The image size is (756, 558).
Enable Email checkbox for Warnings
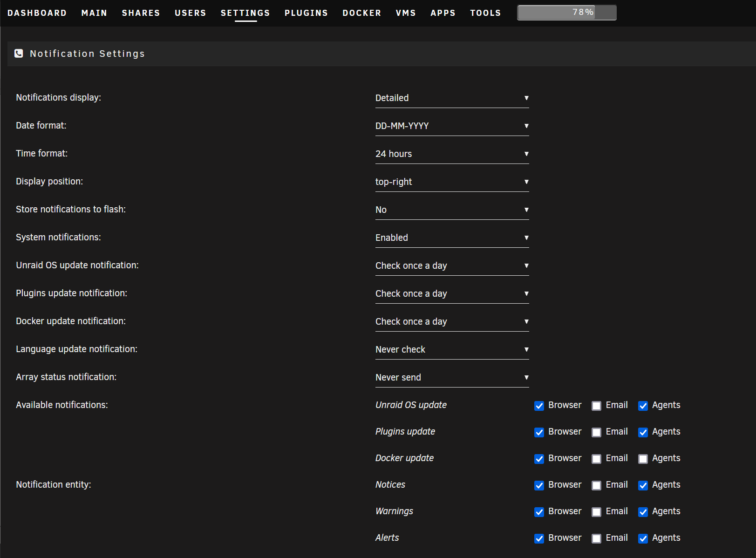click(x=596, y=512)
